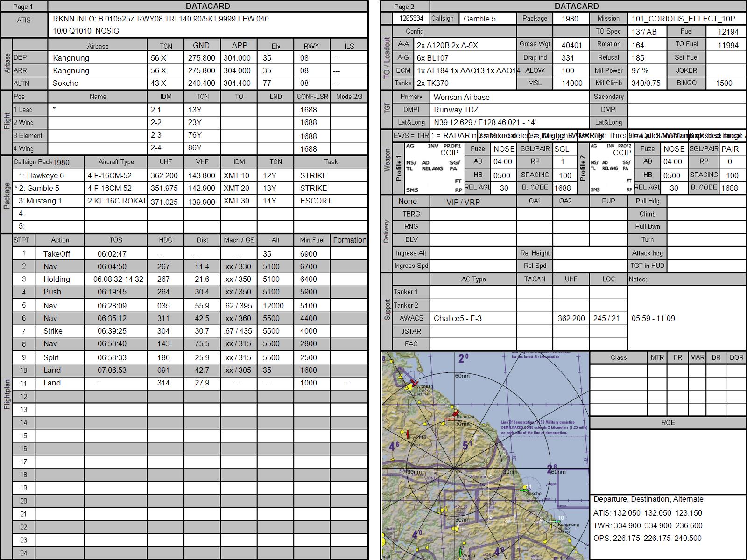Click the Primary target field Wonsan Airbase

(x=510, y=97)
